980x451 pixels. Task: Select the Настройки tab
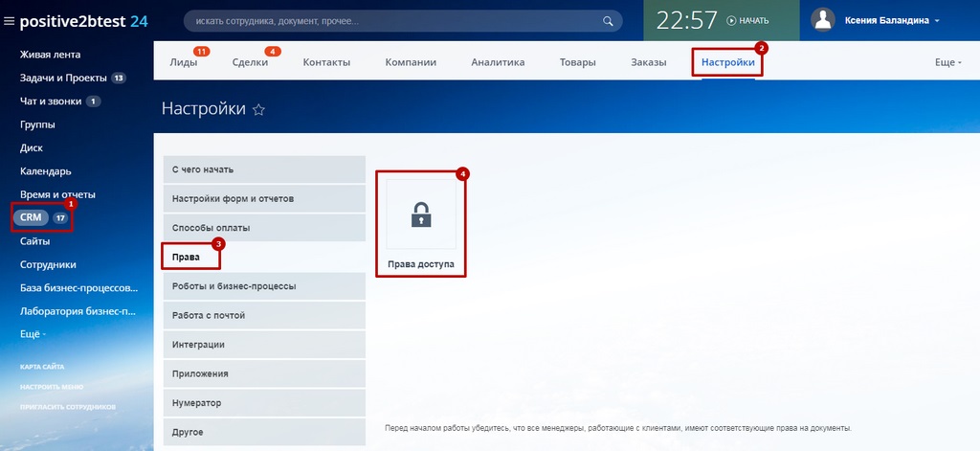(727, 62)
